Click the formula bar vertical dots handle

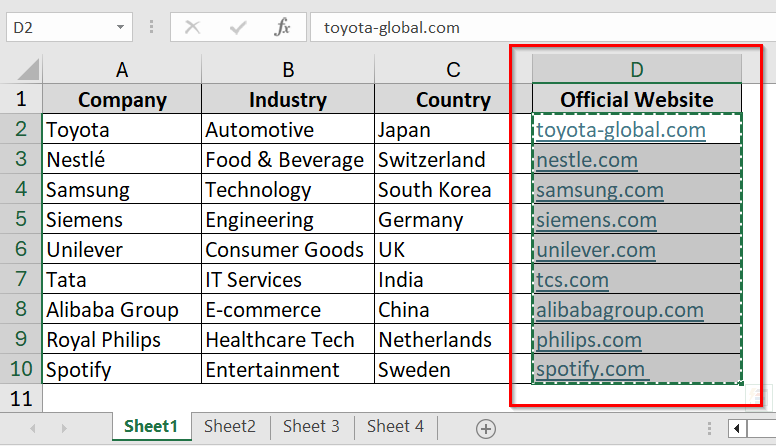(x=151, y=27)
